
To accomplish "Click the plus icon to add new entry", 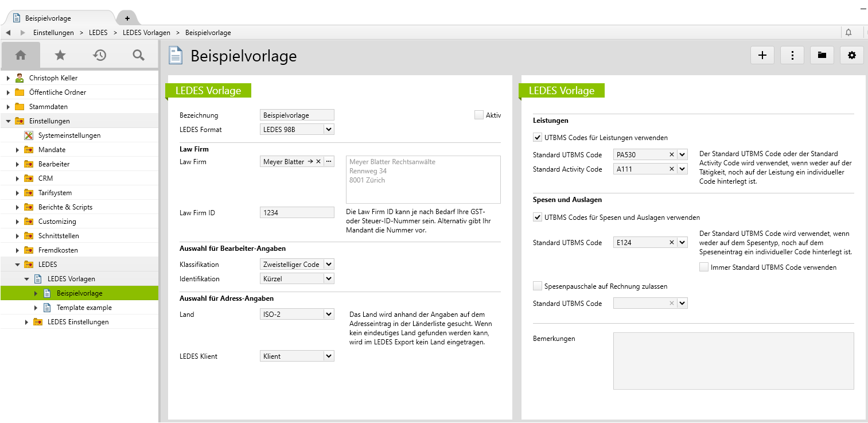I will tap(762, 55).
